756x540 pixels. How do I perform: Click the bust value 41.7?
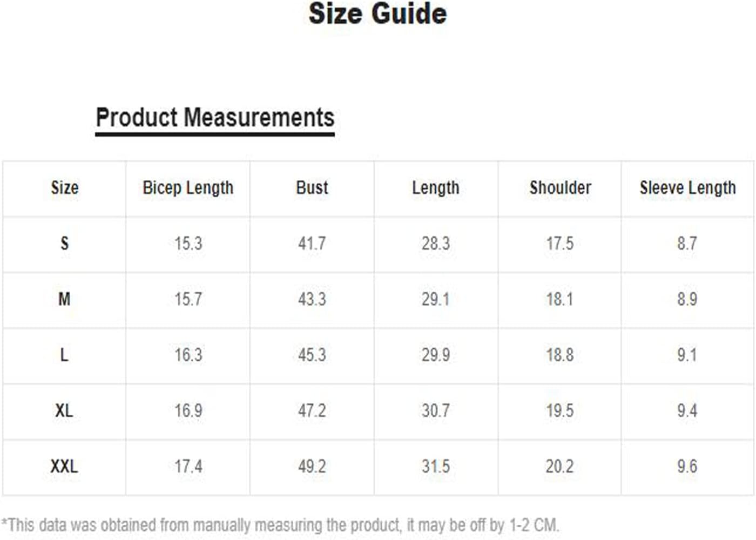click(312, 244)
